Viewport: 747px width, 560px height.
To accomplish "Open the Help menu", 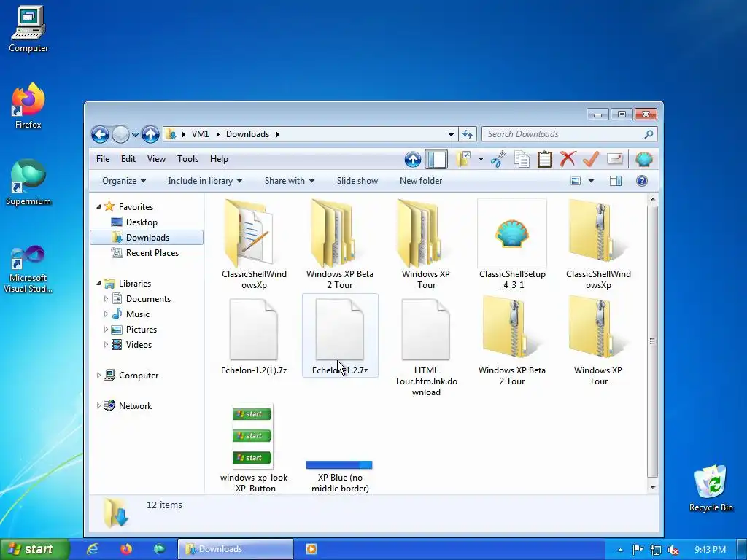I will click(x=219, y=159).
